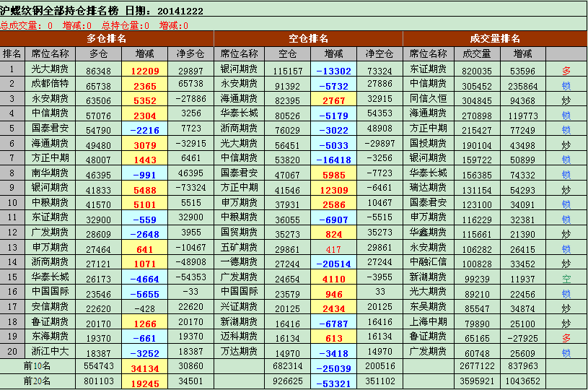Viewport: 588px width, 390px height.
Task: Click top-10 long total 554743
Action: 98,366
